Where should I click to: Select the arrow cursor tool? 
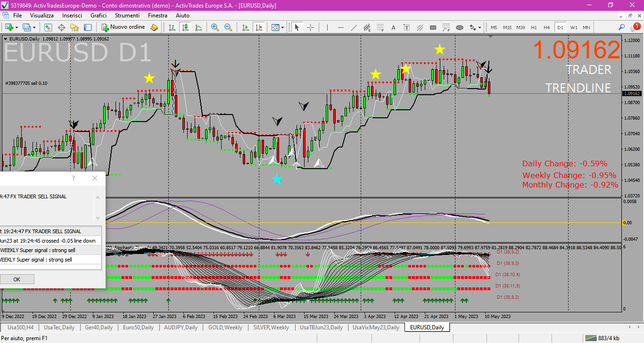pos(297,27)
